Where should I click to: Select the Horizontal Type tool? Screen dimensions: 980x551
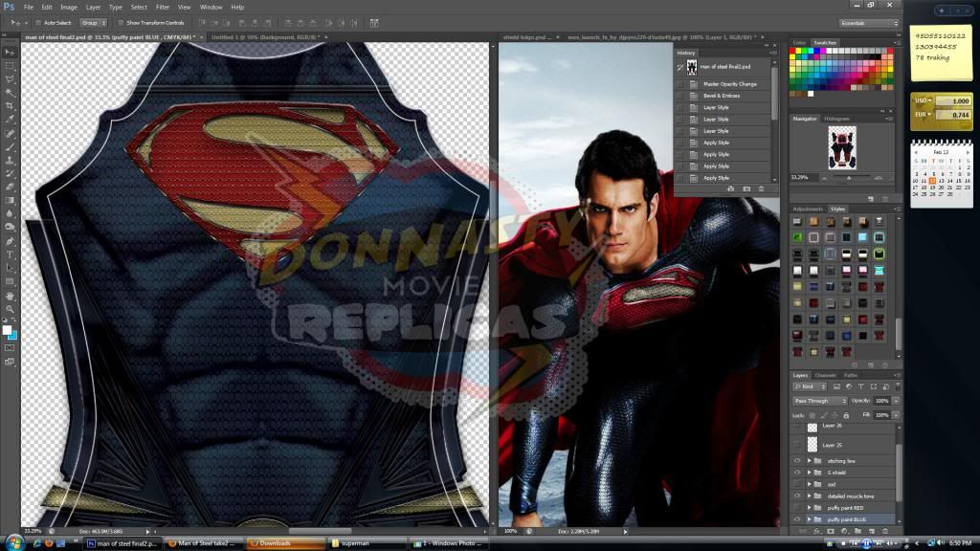10,254
